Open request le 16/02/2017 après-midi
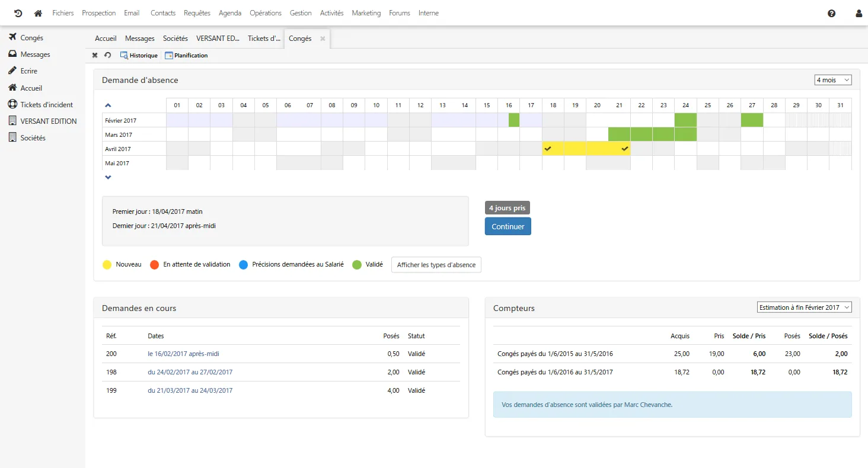868x468 pixels. pos(183,354)
